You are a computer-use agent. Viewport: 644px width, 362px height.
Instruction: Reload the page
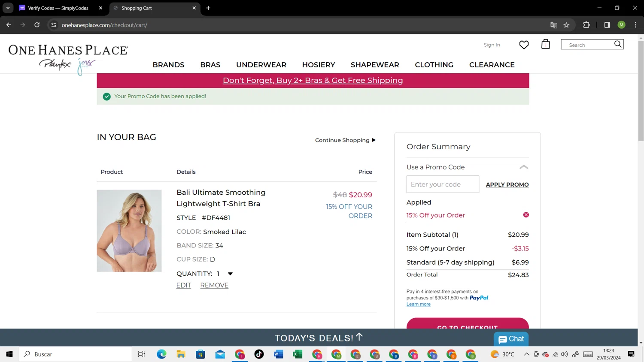point(37,25)
